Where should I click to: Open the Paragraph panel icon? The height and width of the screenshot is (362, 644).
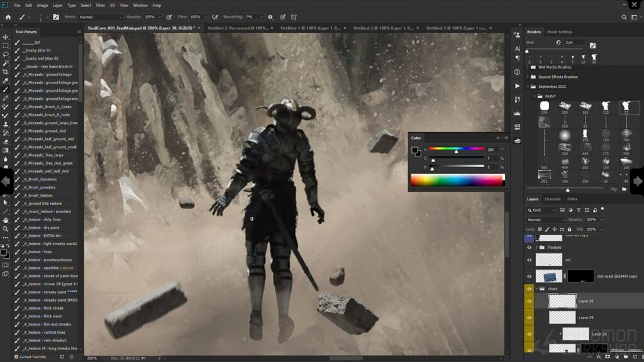[517, 58]
